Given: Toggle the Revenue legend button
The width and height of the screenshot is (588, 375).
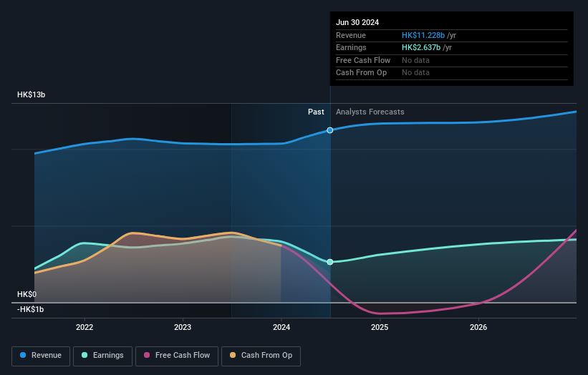Looking at the screenshot, I should click(x=41, y=356).
